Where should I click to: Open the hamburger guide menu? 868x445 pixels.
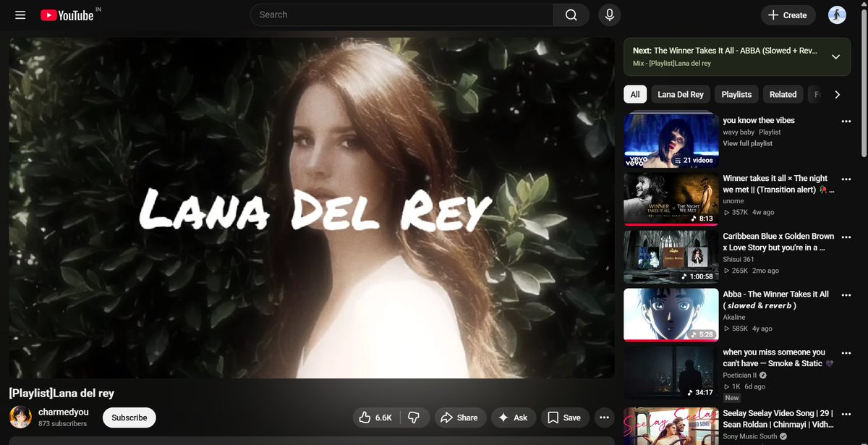tap(20, 15)
